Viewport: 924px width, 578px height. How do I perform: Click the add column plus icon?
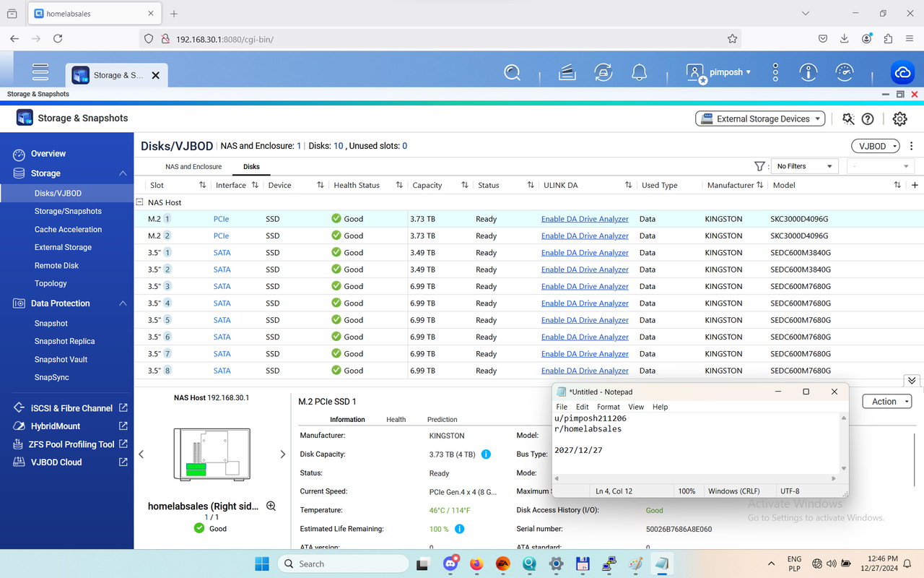coord(915,185)
